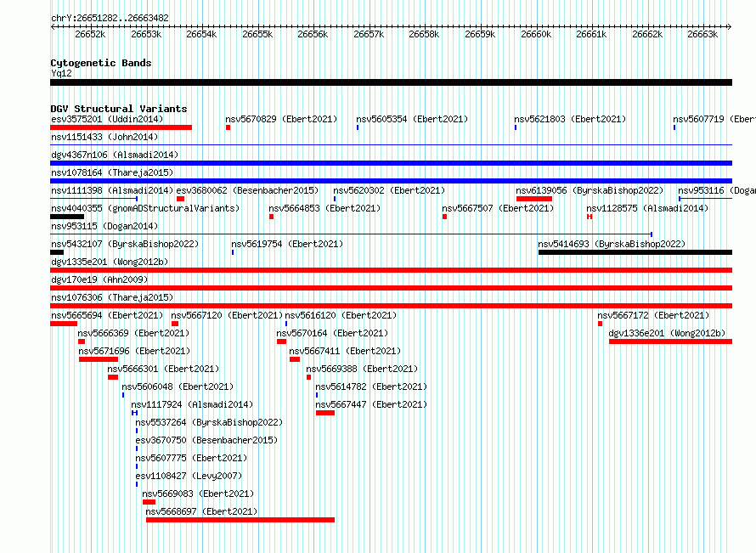Open nsv5667120 (Ebert2021) variant

[227, 315]
